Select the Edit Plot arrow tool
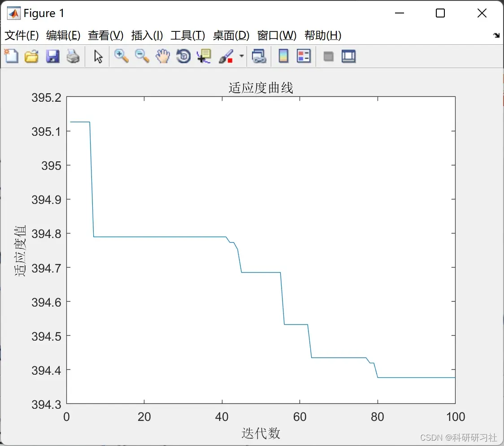 click(x=98, y=56)
